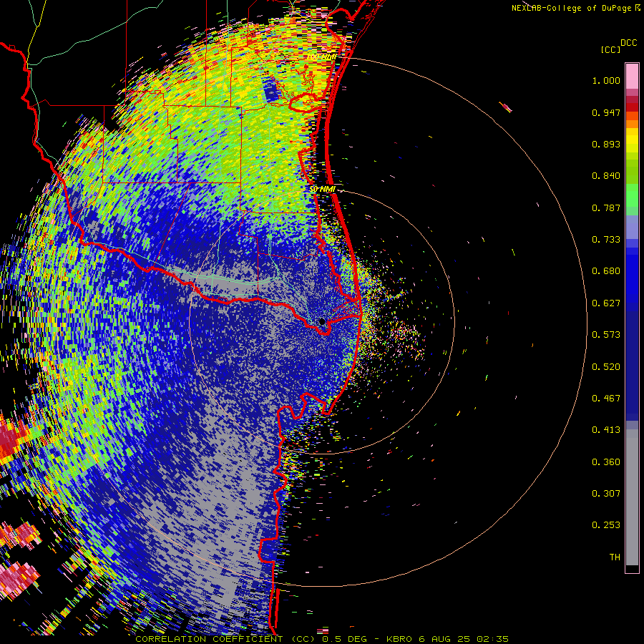Click the 0.787 scale value
Screen dimensions: 644x644
606,208
